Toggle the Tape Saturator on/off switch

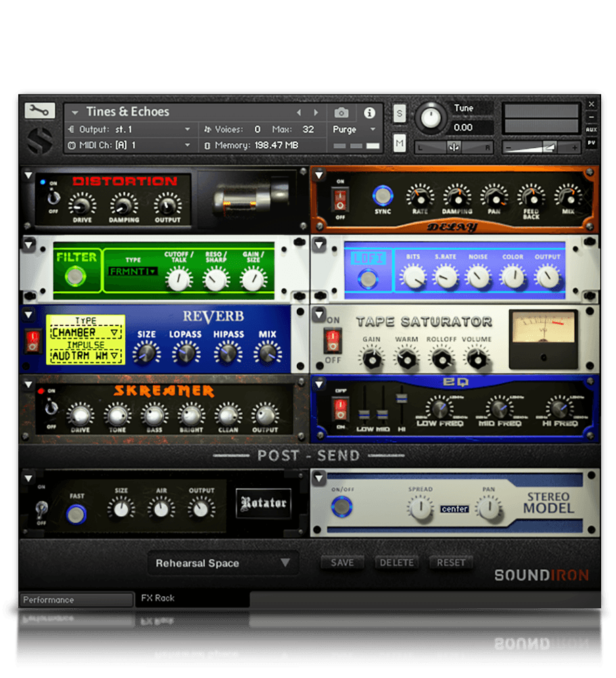(x=333, y=340)
